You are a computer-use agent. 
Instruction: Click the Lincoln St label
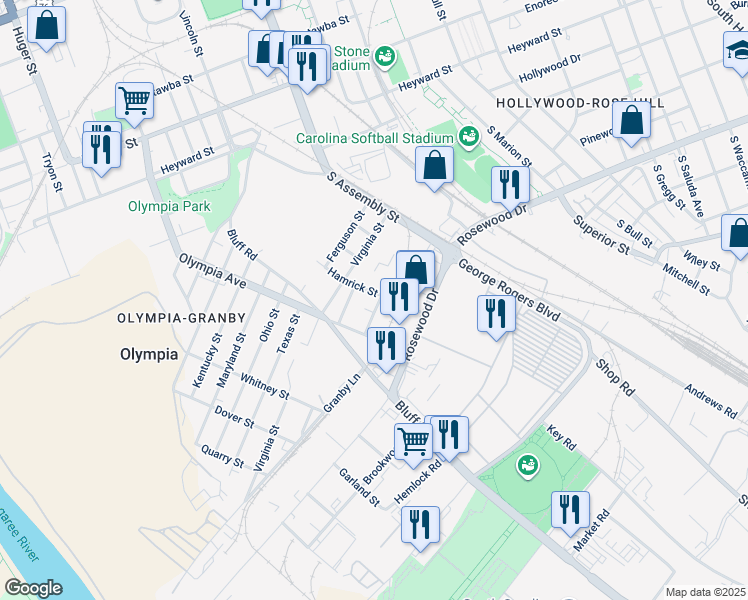click(x=191, y=33)
